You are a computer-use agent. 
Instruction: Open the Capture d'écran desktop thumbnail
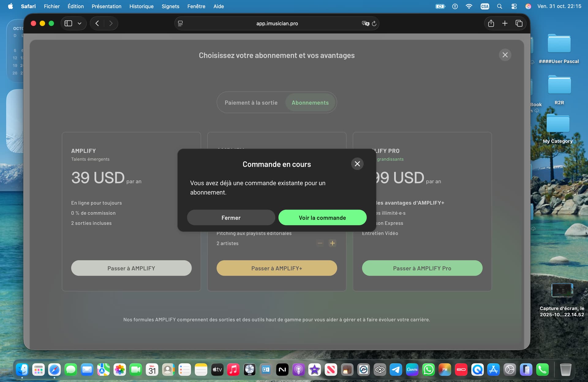562,290
